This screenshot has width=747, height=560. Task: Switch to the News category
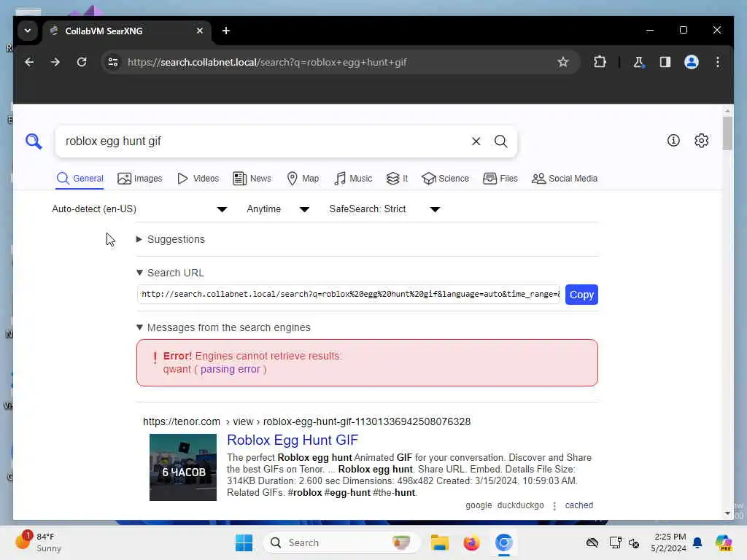click(252, 179)
